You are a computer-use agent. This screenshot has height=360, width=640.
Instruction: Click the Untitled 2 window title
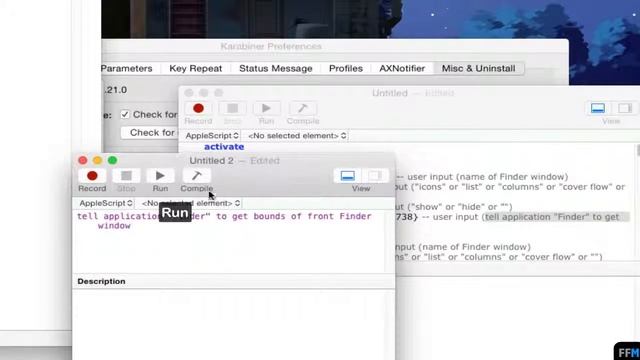click(x=211, y=160)
